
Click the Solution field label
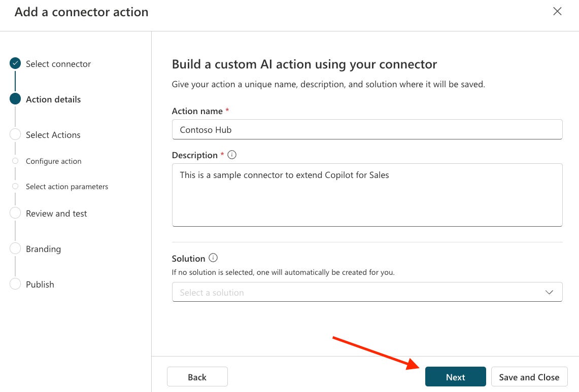click(x=188, y=259)
